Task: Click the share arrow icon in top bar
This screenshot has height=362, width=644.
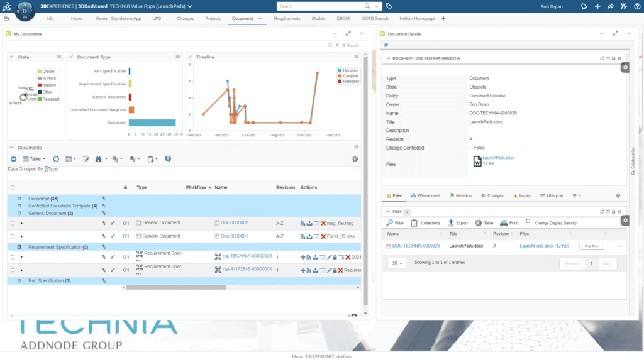Action: click(611, 6)
